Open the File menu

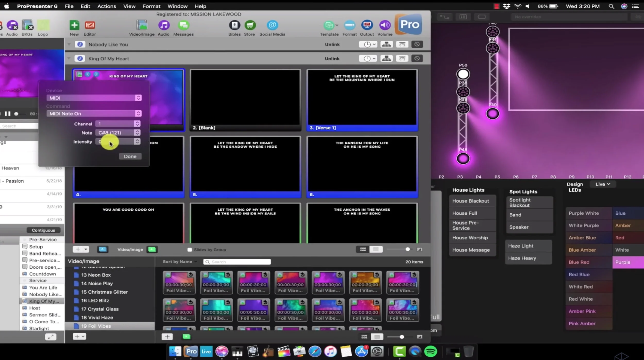click(x=69, y=6)
